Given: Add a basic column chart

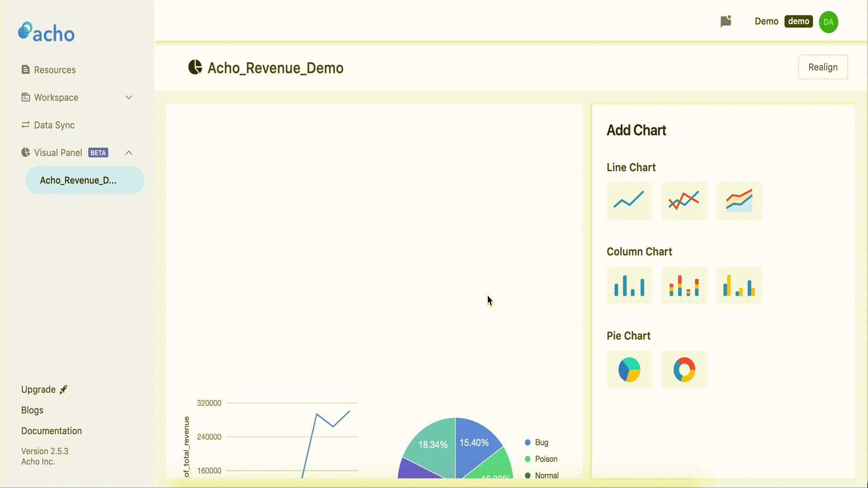Looking at the screenshot, I should pyautogui.click(x=629, y=285).
